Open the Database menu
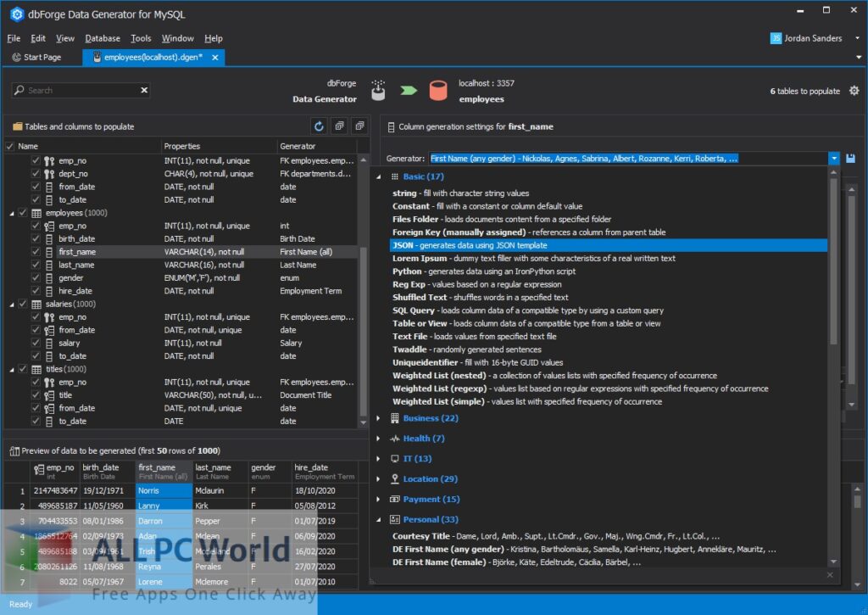The width and height of the screenshot is (868, 615). [103, 38]
